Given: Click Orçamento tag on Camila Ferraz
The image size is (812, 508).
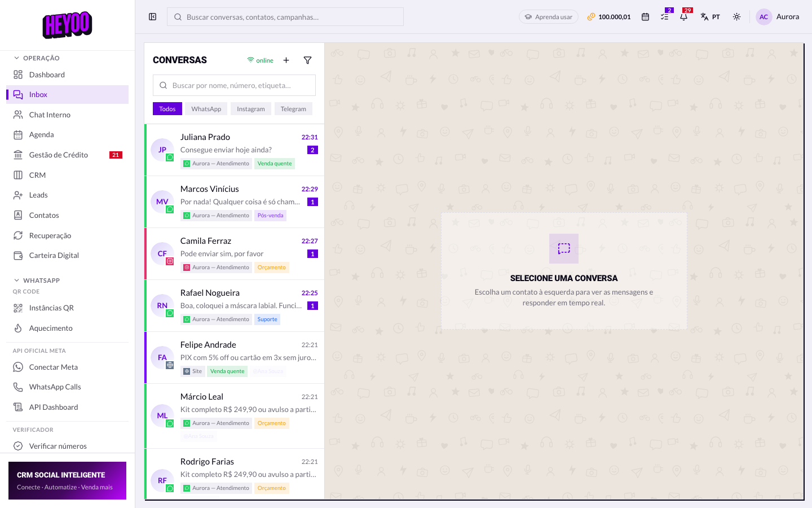Looking at the screenshot, I should coord(272,268).
